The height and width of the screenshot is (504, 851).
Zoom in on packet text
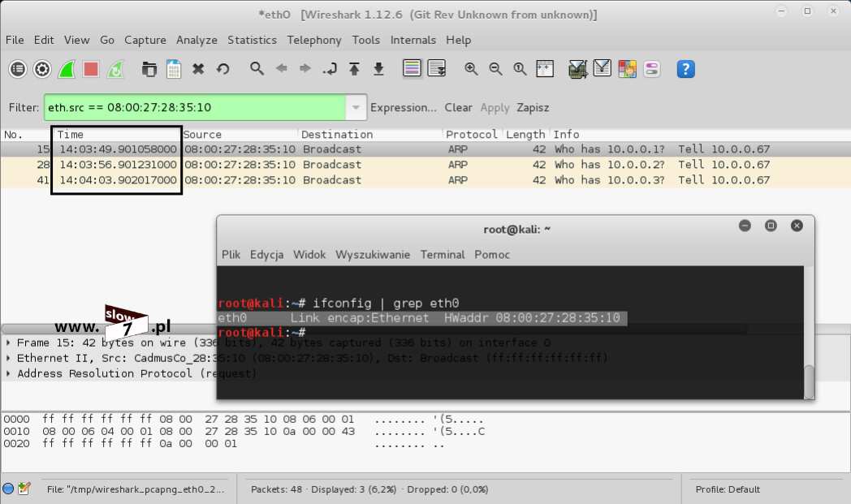(471, 69)
